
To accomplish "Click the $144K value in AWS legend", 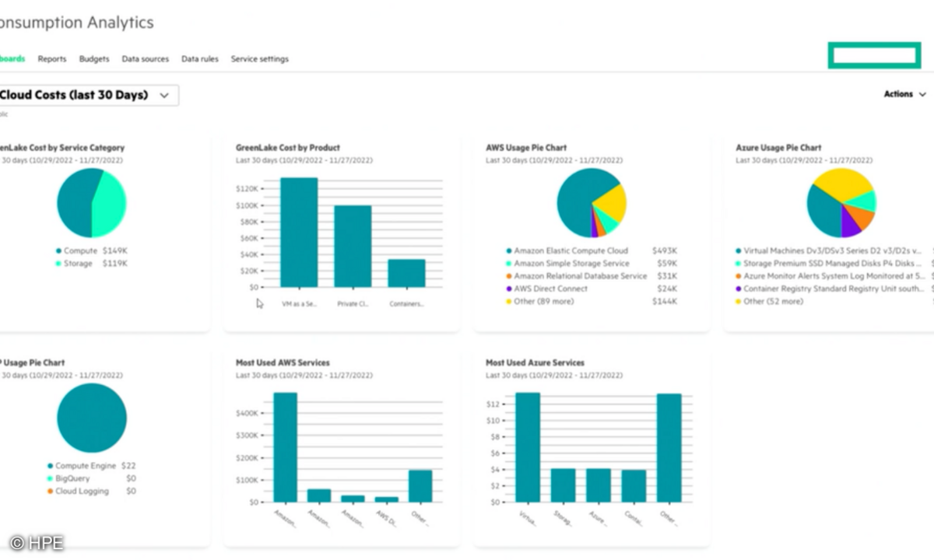I will click(665, 301).
